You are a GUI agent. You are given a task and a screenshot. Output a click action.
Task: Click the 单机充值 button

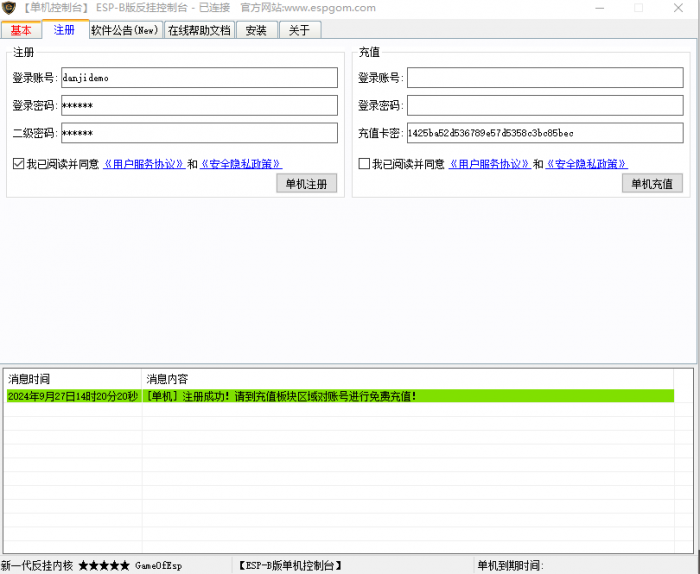[652, 183]
